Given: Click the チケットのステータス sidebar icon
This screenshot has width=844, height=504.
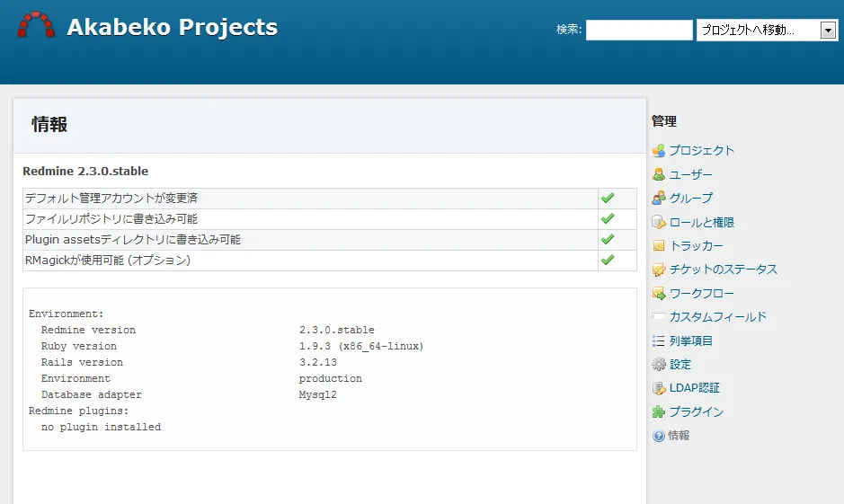Looking at the screenshot, I should (x=658, y=270).
